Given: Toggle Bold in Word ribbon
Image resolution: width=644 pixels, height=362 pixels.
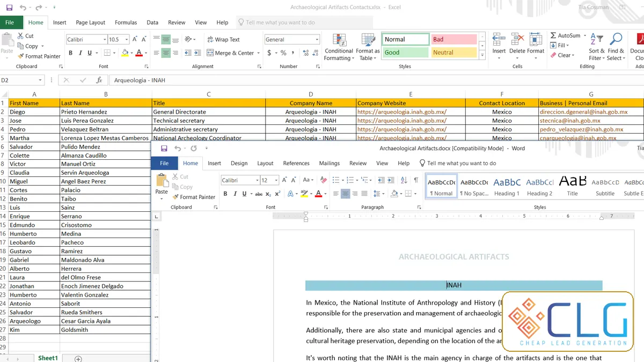Looking at the screenshot, I should tap(225, 194).
